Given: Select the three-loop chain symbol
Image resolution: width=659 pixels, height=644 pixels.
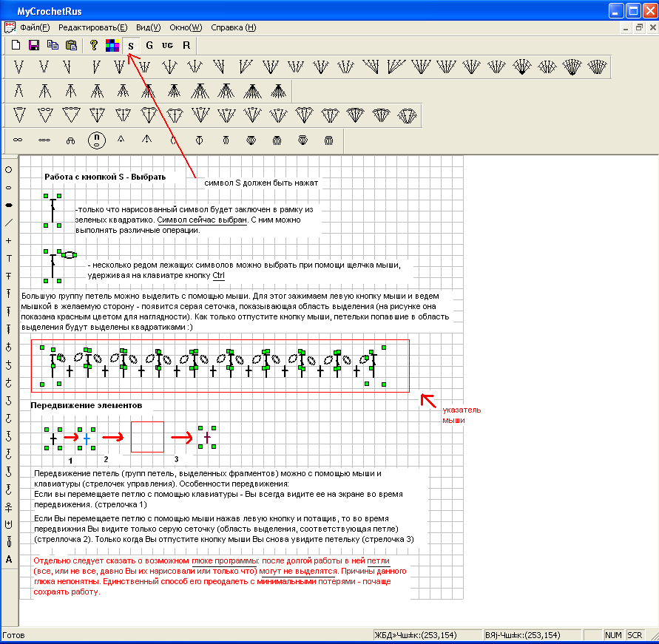Looking at the screenshot, I should tap(44, 140).
